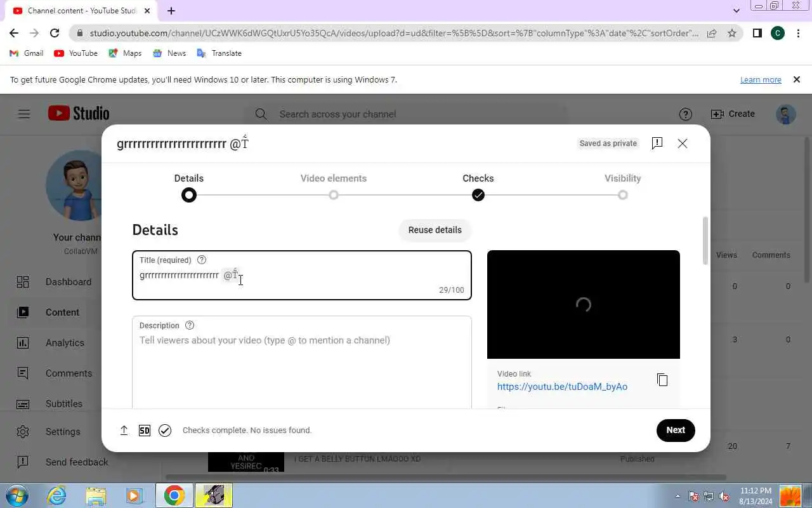Reload the page
This screenshot has width=812, height=508.
pyautogui.click(x=55, y=33)
